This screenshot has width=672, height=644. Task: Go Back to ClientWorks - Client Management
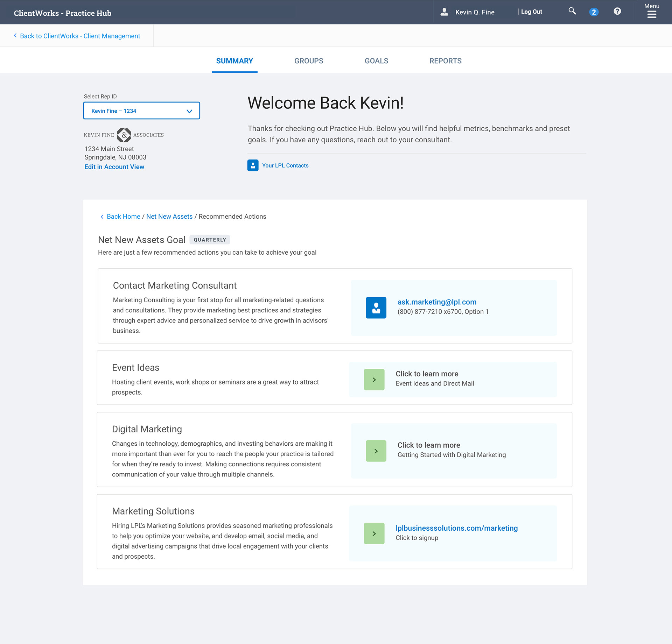pos(80,36)
